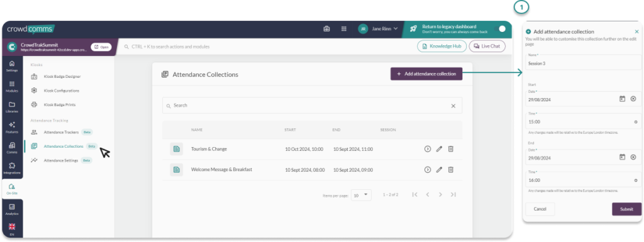This screenshot has height=242, width=644.
Task: Click document icon for Welcome Message & Breakfast
Action: 176,170
